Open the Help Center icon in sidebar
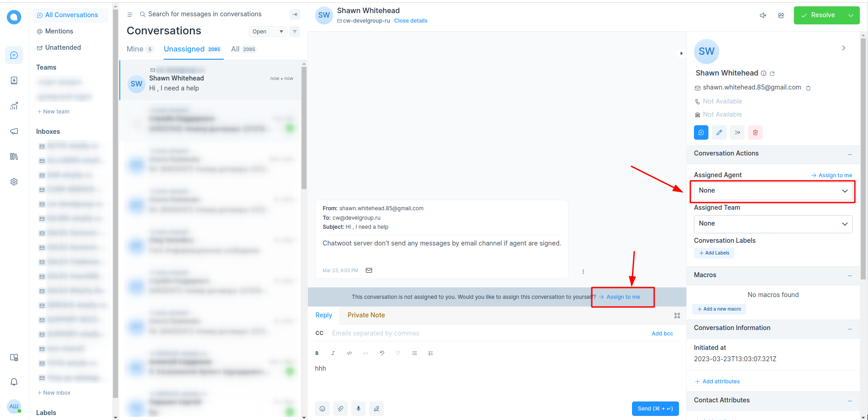The height and width of the screenshot is (420, 868). click(14, 156)
